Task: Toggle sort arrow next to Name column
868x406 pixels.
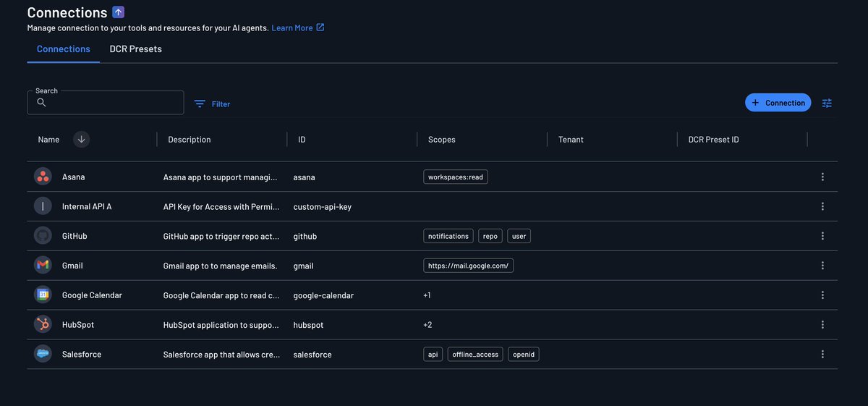Action: click(81, 140)
